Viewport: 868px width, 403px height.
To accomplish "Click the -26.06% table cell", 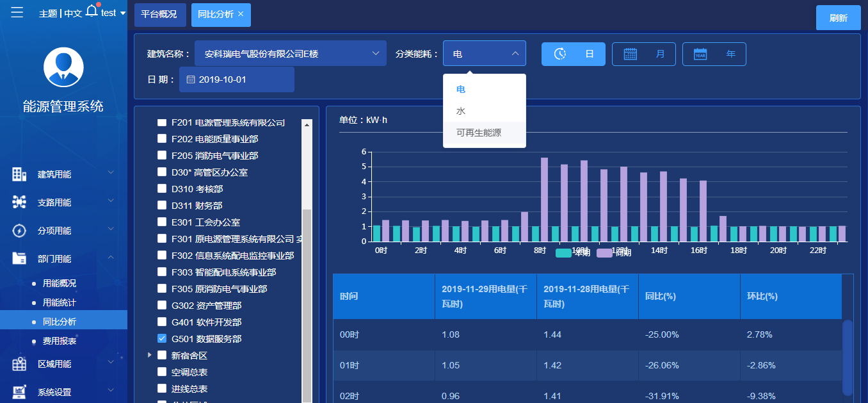I will (689, 365).
